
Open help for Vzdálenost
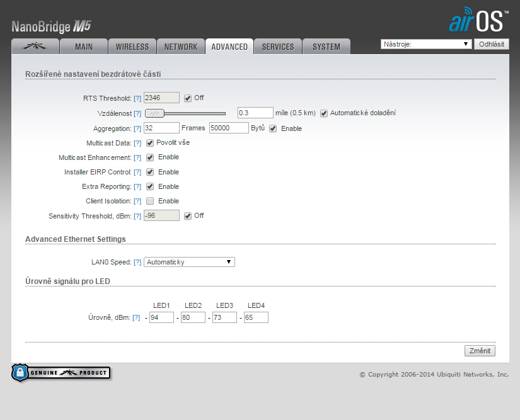pos(137,113)
